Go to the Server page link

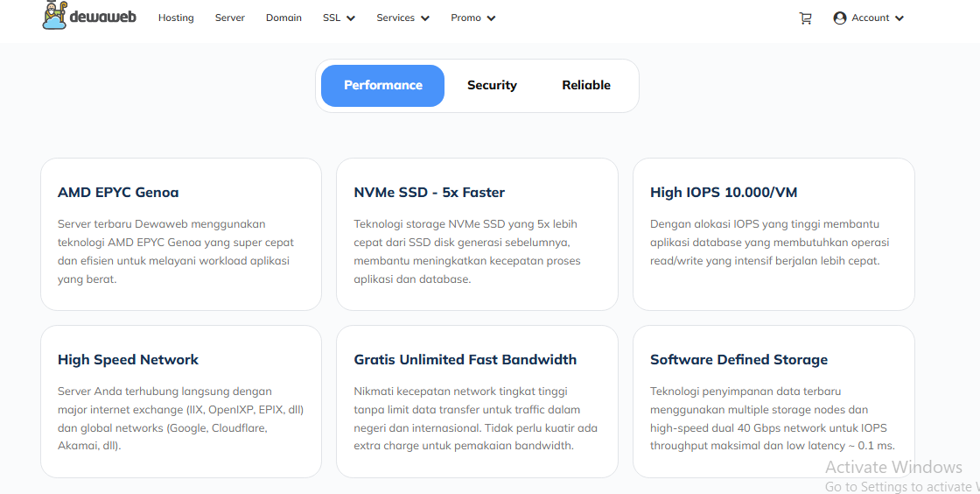tap(230, 18)
